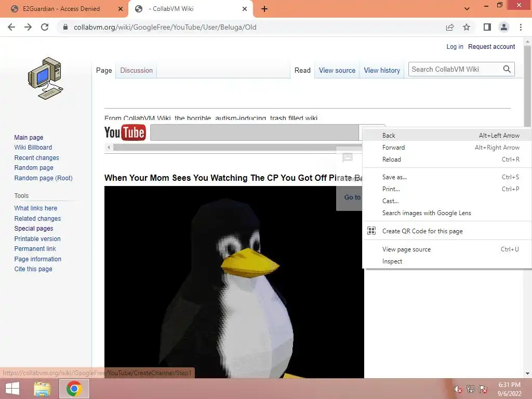The width and height of the screenshot is (532, 399).
Task: Share this page via address bar icon
Action: point(450,27)
